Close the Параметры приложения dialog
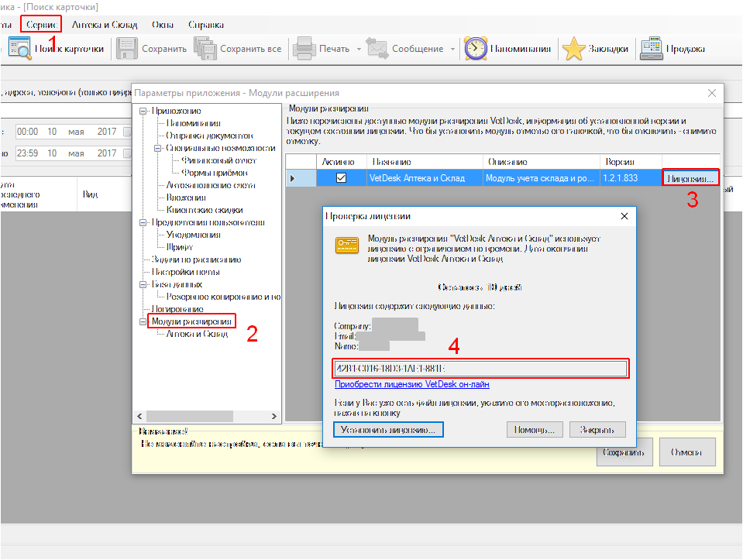Viewport: 743px width, 560px height. pos(712,93)
